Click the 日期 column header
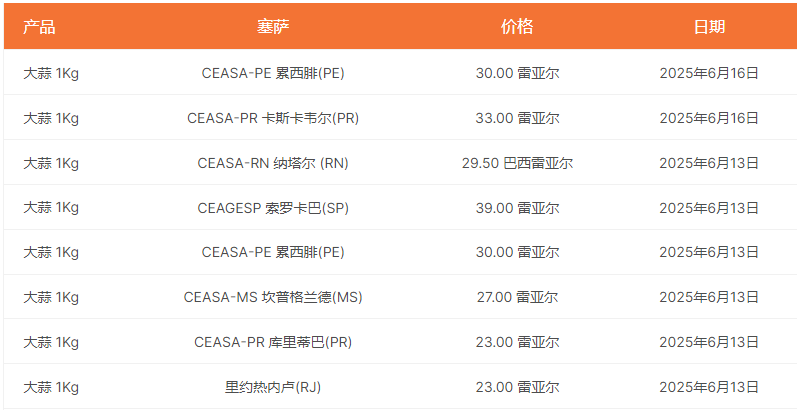Image resolution: width=797 pixels, height=410 pixels. [709, 26]
